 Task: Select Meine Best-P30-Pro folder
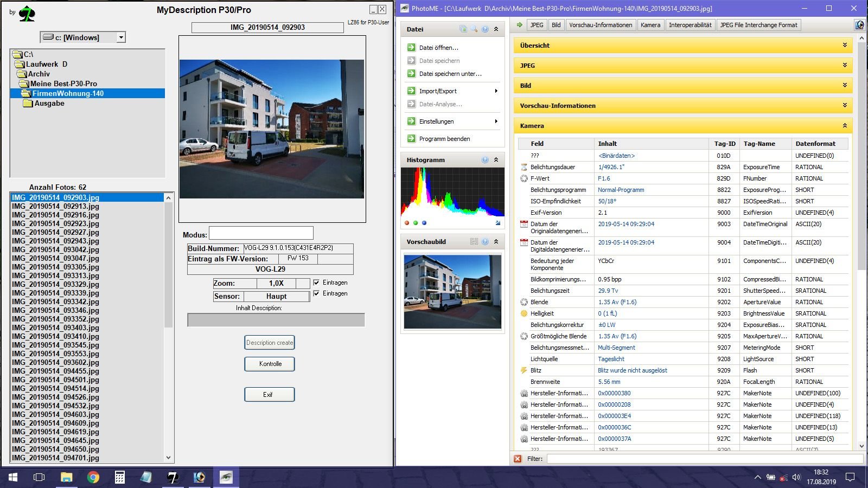coord(63,84)
